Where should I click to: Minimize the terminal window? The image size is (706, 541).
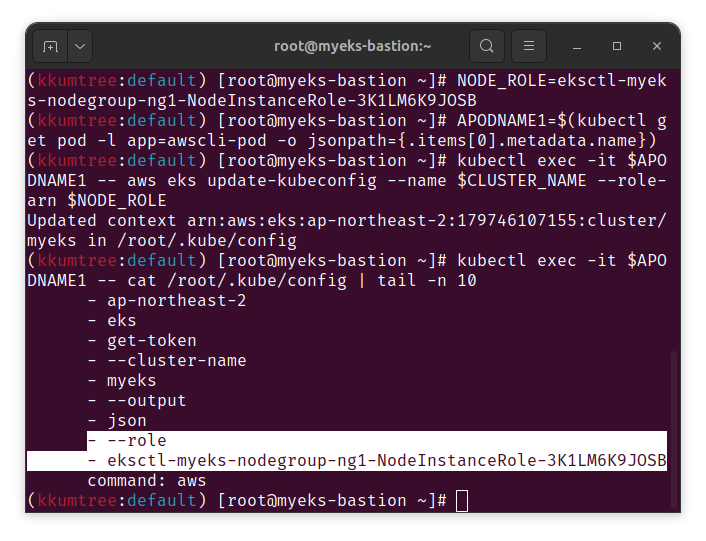[577, 46]
